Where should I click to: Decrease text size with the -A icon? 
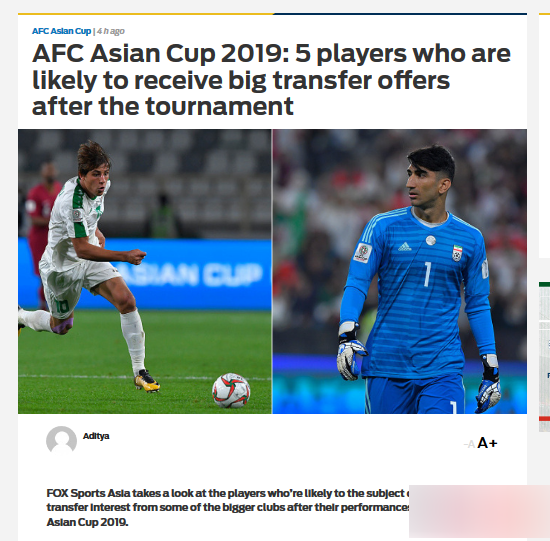tap(469, 444)
